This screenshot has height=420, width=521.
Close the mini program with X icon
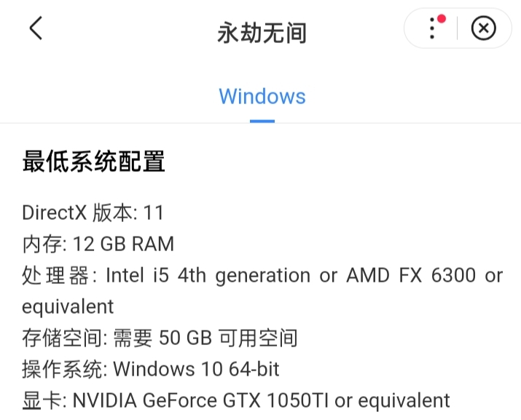pyautogui.click(x=483, y=28)
